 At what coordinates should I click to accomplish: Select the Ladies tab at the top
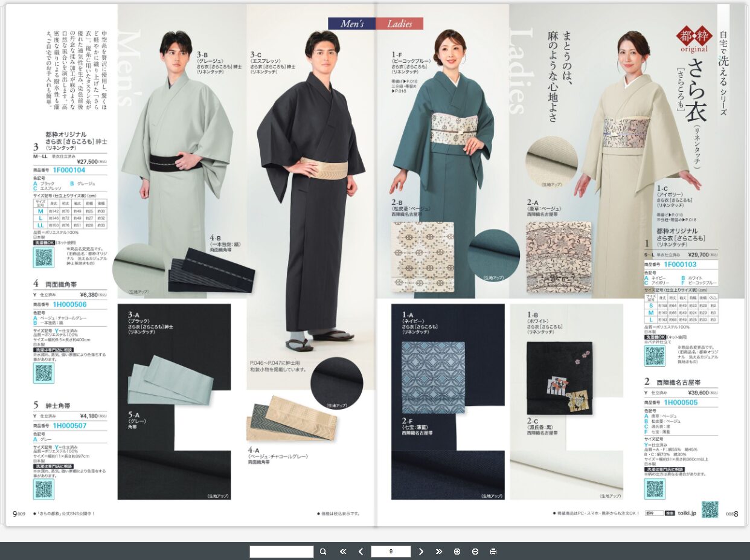coord(400,24)
